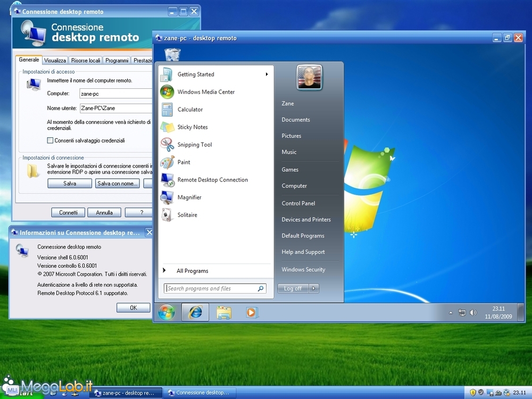Click the Windows 7 Start orb

tap(166, 312)
